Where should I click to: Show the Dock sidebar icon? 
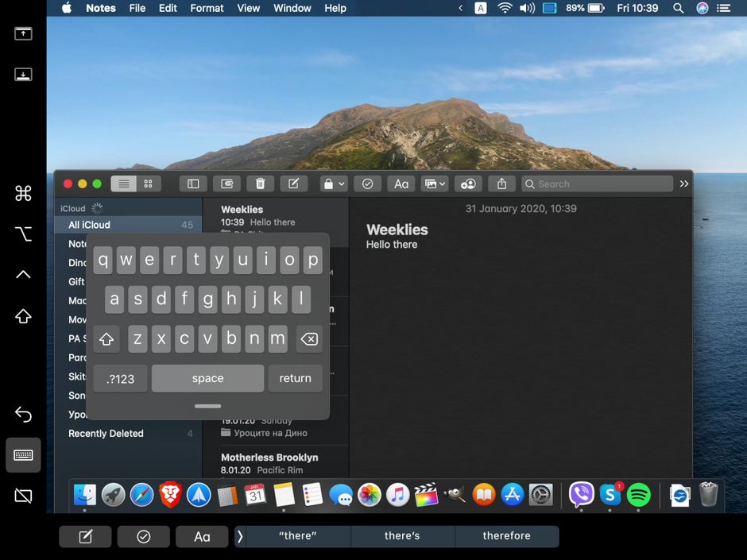(x=23, y=75)
